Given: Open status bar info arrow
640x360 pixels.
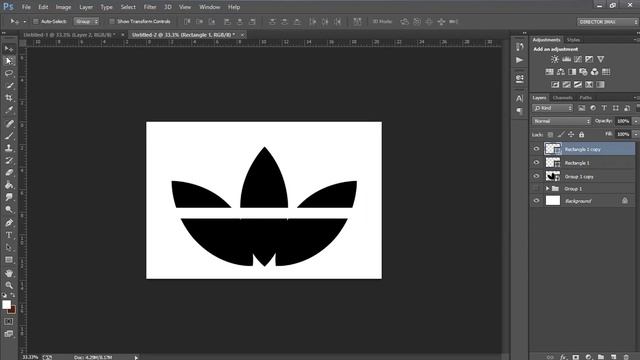Looking at the screenshot, I should pyautogui.click(x=136, y=358).
